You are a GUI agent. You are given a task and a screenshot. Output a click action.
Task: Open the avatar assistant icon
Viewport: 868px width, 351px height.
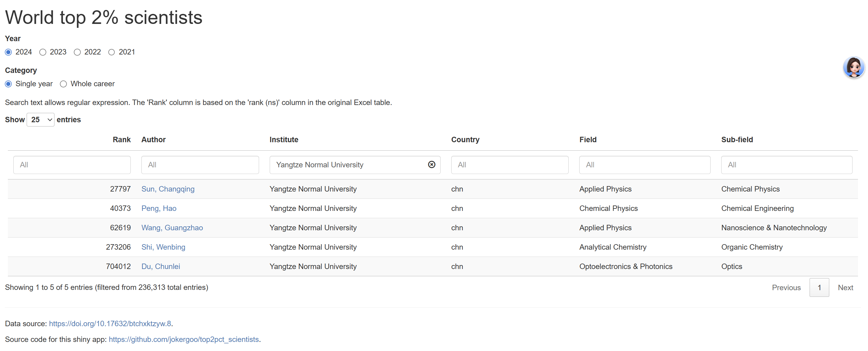point(853,67)
